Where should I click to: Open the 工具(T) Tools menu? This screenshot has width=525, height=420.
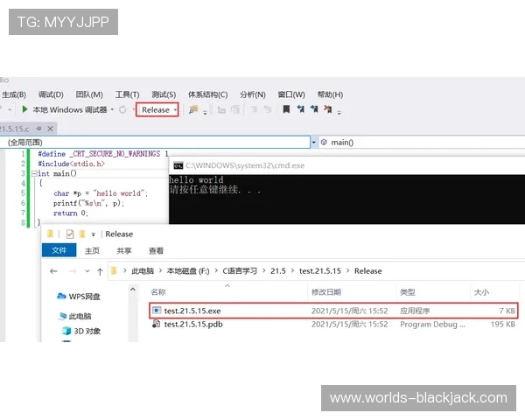[127, 94]
